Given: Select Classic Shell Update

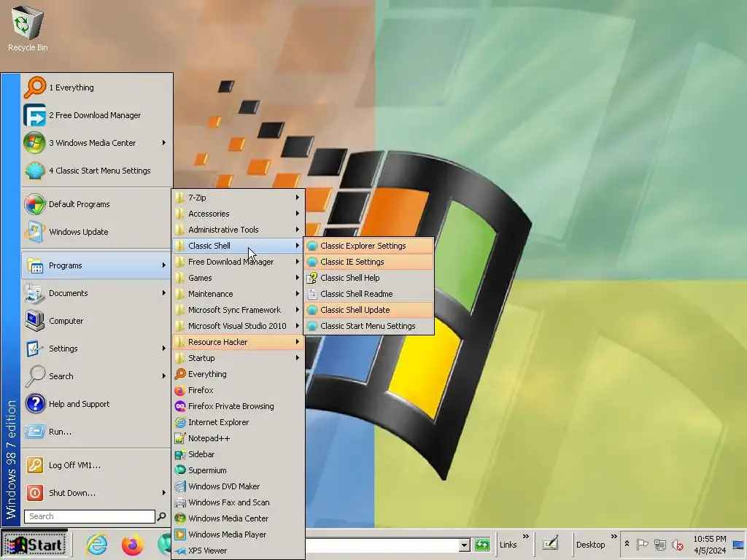Looking at the screenshot, I should tap(369, 310).
